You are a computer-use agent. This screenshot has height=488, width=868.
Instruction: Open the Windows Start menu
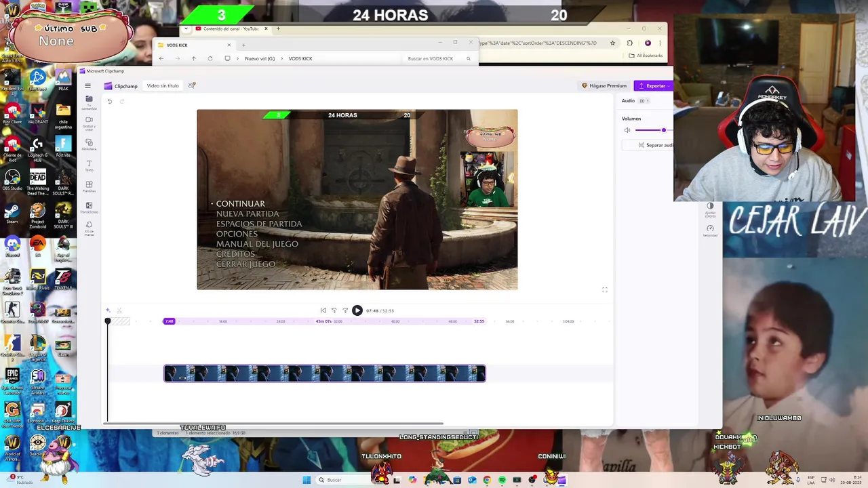pyautogui.click(x=307, y=480)
